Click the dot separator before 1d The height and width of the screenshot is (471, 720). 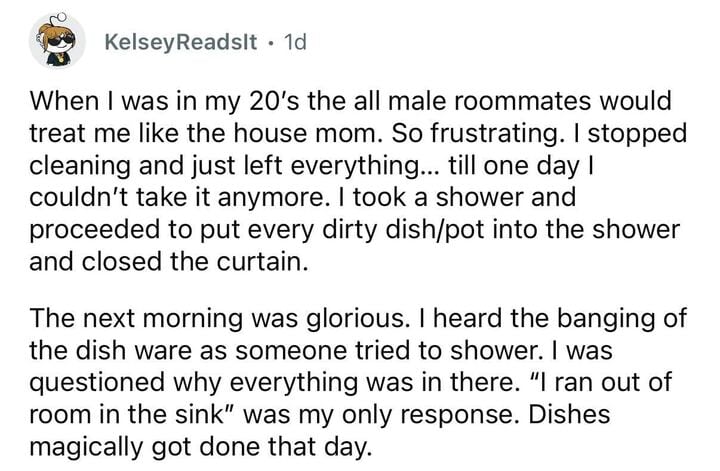[x=271, y=43]
